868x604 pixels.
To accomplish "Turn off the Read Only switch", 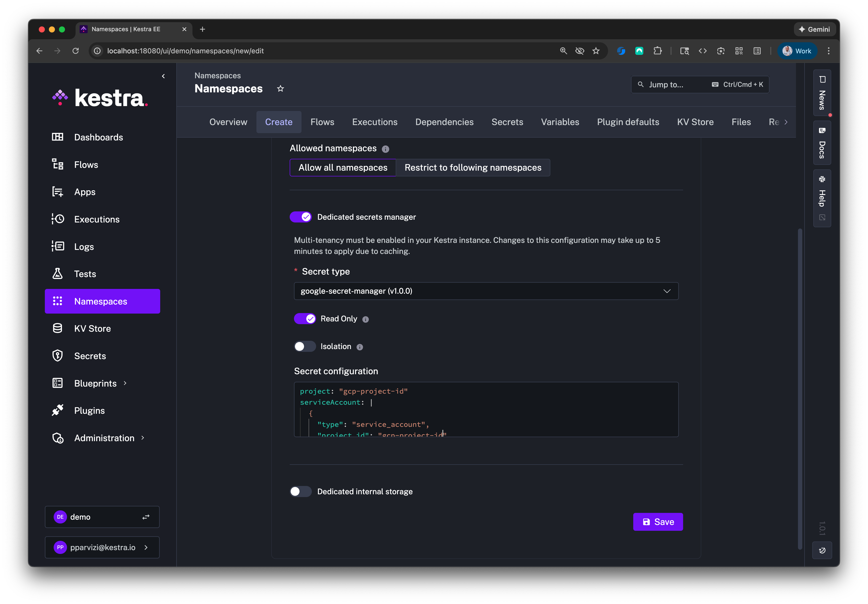I will 305,319.
